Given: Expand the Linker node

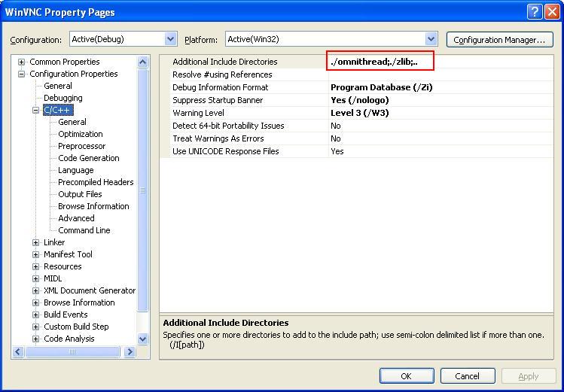Looking at the screenshot, I should point(35,242).
